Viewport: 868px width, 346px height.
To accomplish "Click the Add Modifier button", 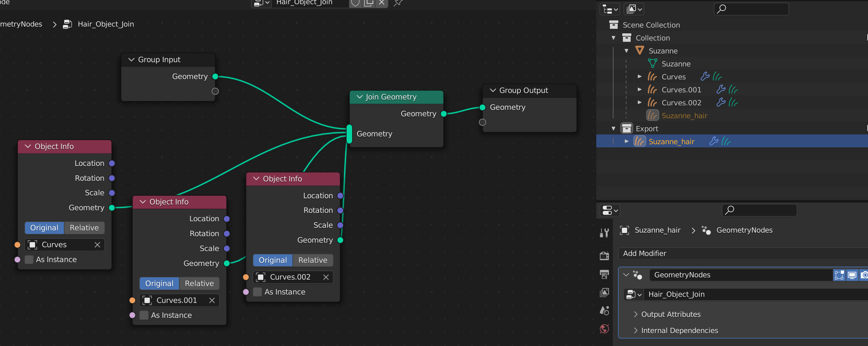I will tap(743, 254).
